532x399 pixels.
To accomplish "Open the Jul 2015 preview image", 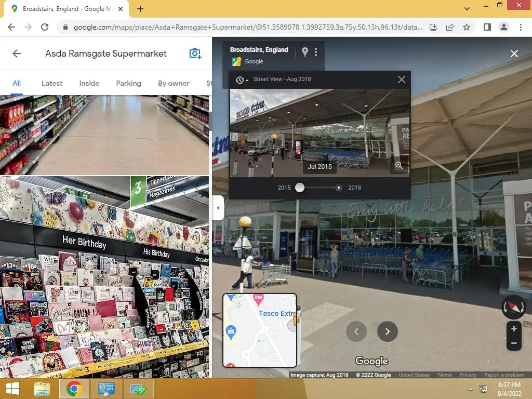I will pyautogui.click(x=320, y=132).
